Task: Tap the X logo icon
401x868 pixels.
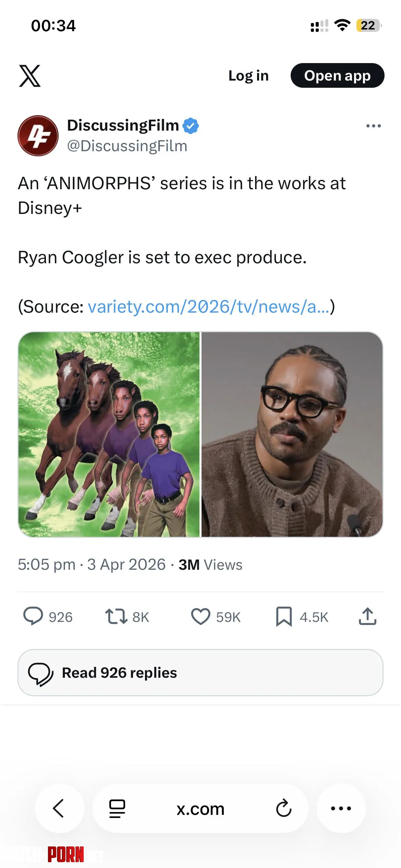Action: pos(30,76)
